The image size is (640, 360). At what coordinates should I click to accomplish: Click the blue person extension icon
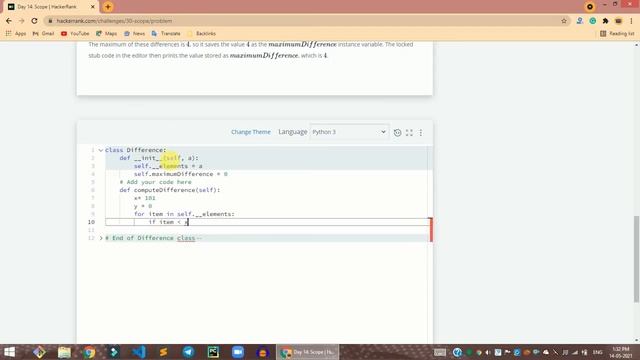click(x=580, y=21)
